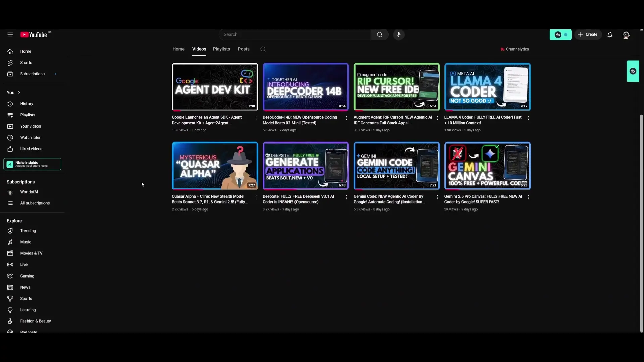Play the Llama 4 Coder thumbnail
644x362 pixels.
(487, 87)
